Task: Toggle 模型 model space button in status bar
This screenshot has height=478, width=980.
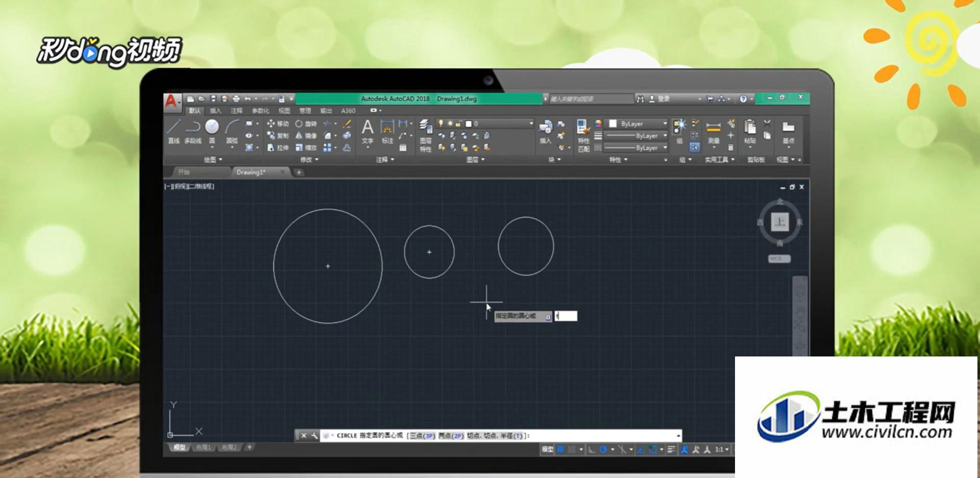Action: coord(547,449)
